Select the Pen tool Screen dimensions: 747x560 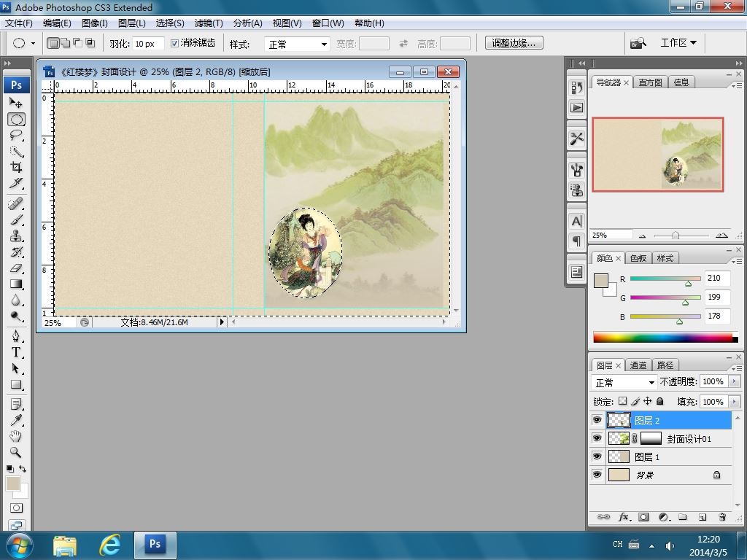point(16,336)
